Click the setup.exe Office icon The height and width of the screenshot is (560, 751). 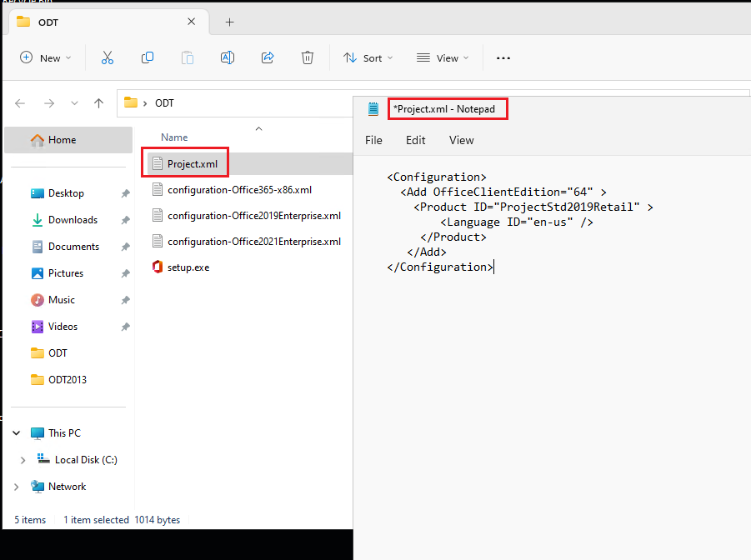click(x=157, y=267)
